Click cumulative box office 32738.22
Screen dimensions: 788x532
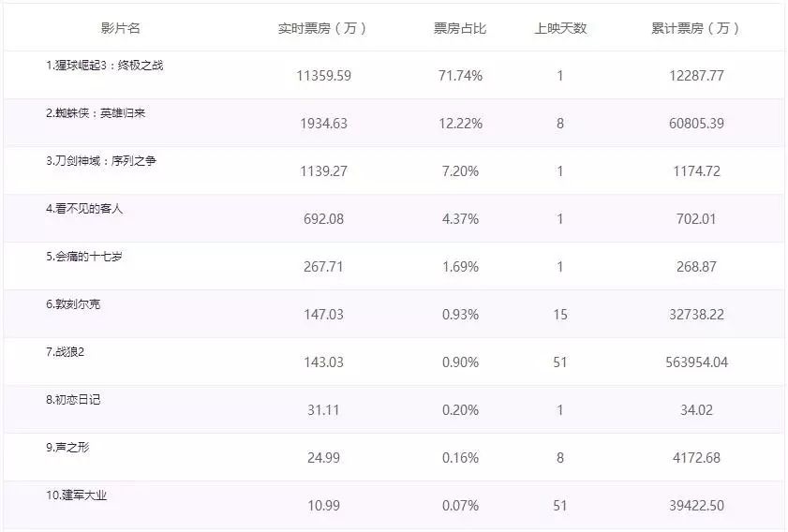[696, 315]
